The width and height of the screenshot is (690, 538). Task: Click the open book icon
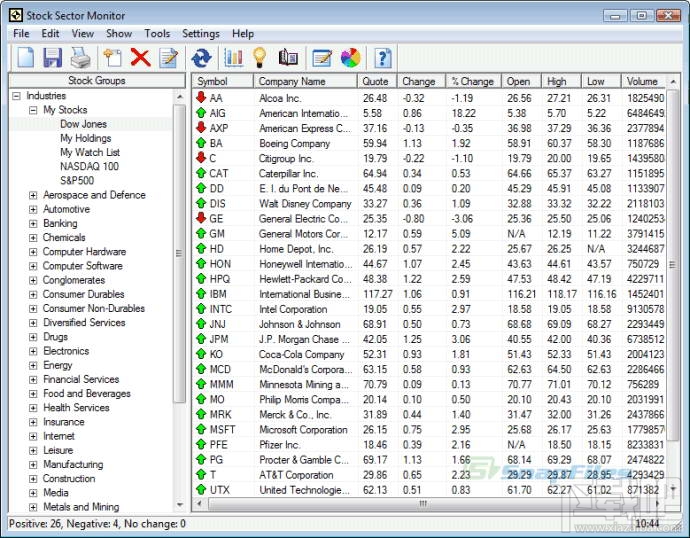click(x=288, y=58)
